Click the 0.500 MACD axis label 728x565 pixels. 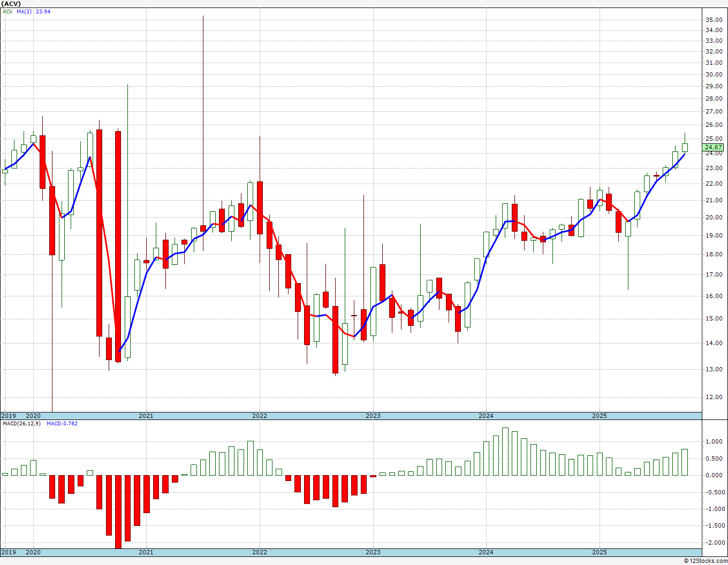(715, 459)
